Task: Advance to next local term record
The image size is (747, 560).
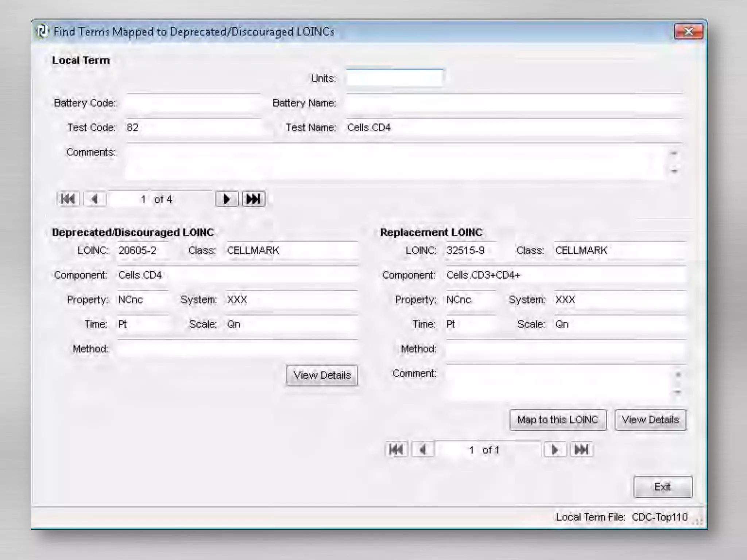Action: click(227, 199)
